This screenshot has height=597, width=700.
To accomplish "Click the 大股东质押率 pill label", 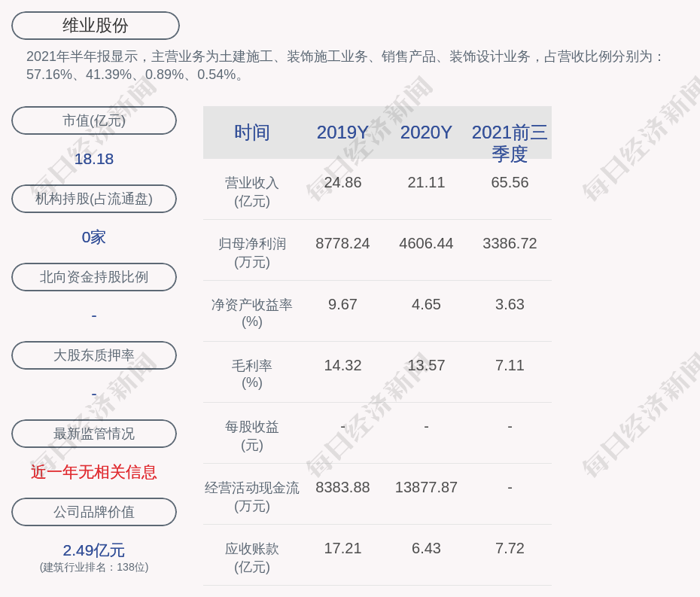I will click(94, 355).
